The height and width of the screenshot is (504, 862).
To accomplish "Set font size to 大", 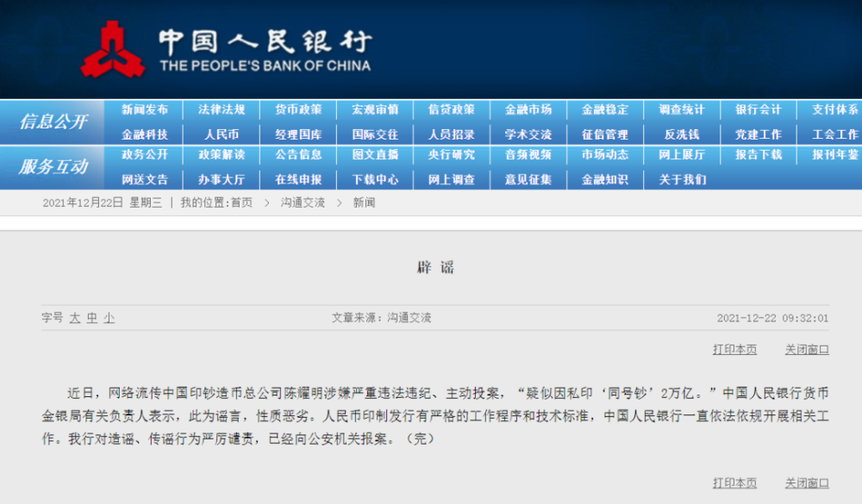I will point(75,318).
